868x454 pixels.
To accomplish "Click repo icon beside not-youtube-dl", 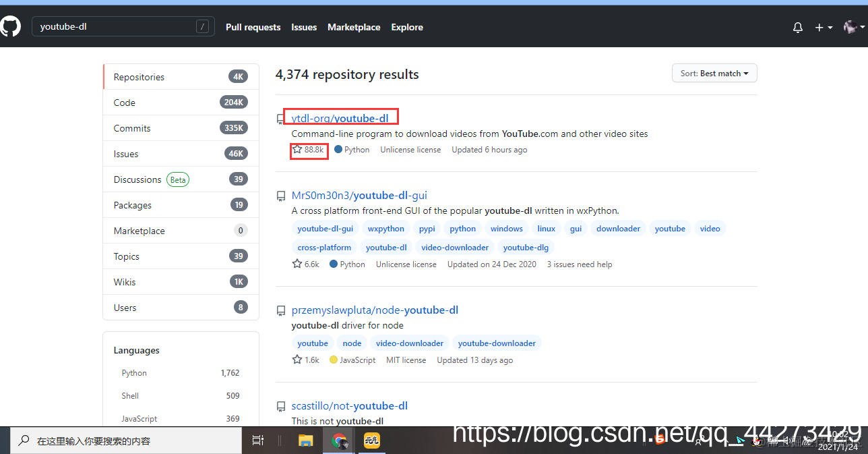I will click(280, 407).
